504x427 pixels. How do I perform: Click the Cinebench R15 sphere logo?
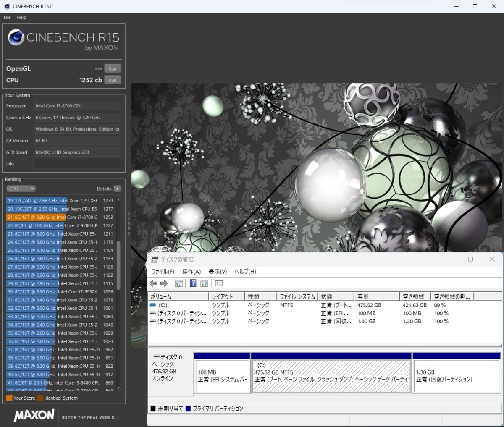point(16,38)
